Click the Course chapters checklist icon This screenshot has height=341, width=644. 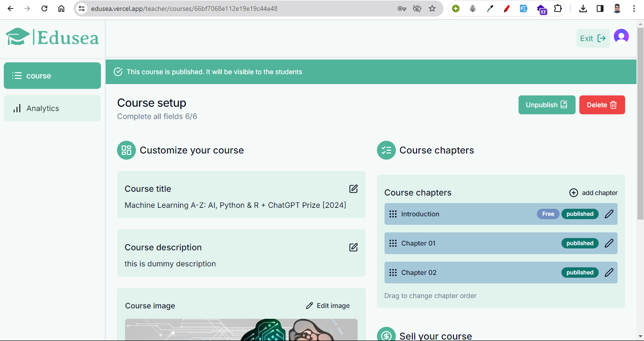386,150
